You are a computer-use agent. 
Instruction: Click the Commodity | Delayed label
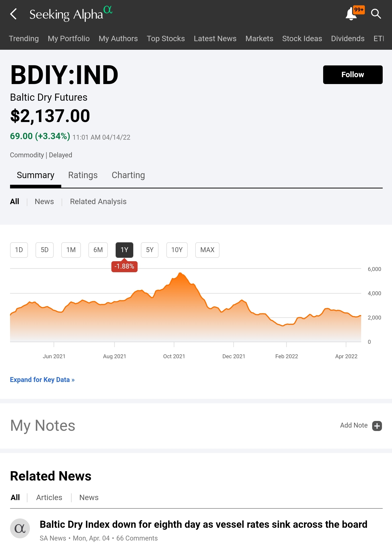coord(41,155)
